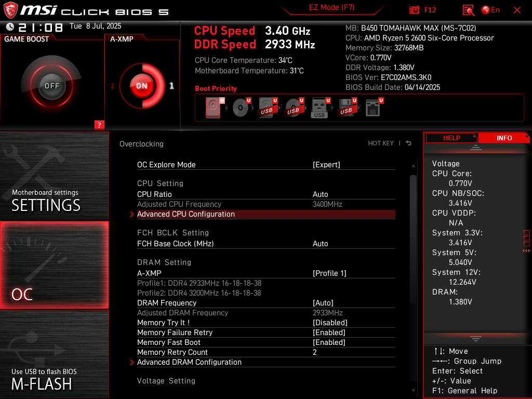Click the red question mark help icon

[x=99, y=125]
